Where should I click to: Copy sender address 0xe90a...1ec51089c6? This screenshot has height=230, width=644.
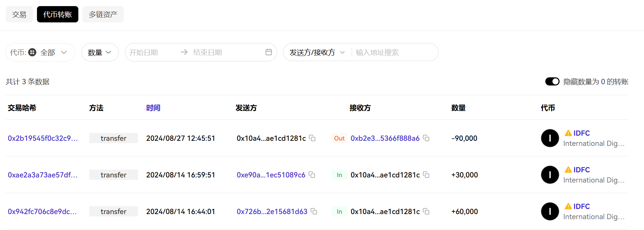click(312, 175)
